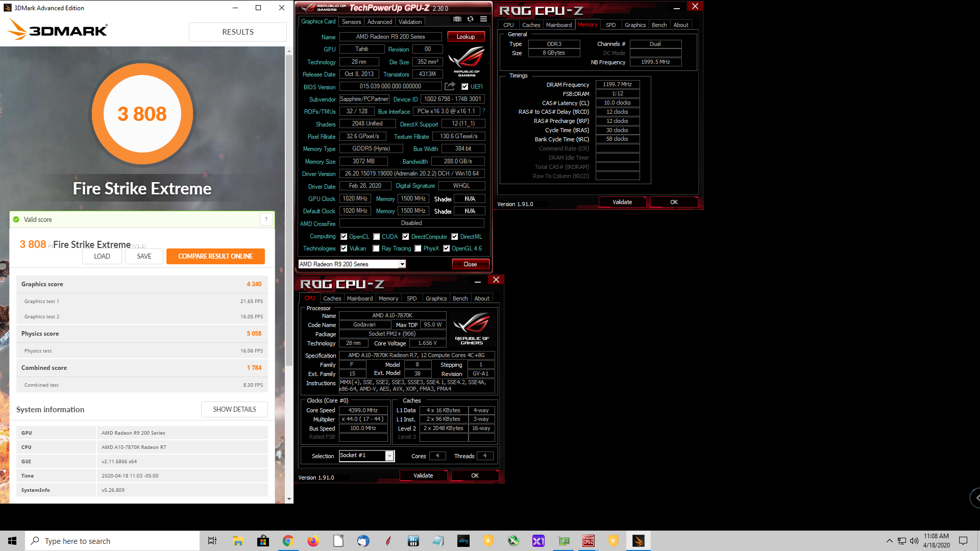Click the volume icon in system tray
The height and width of the screenshot is (551, 980).
pos(914,541)
